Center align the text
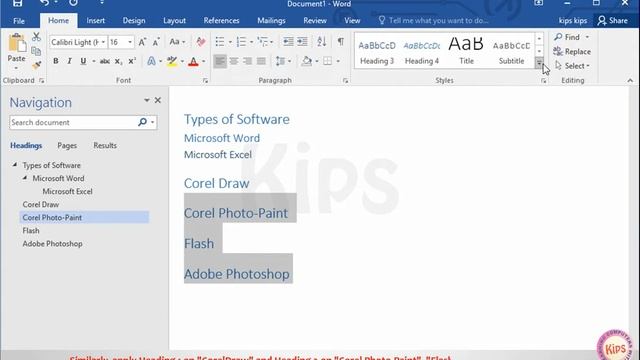This screenshot has height=360, width=640. tap(234, 61)
